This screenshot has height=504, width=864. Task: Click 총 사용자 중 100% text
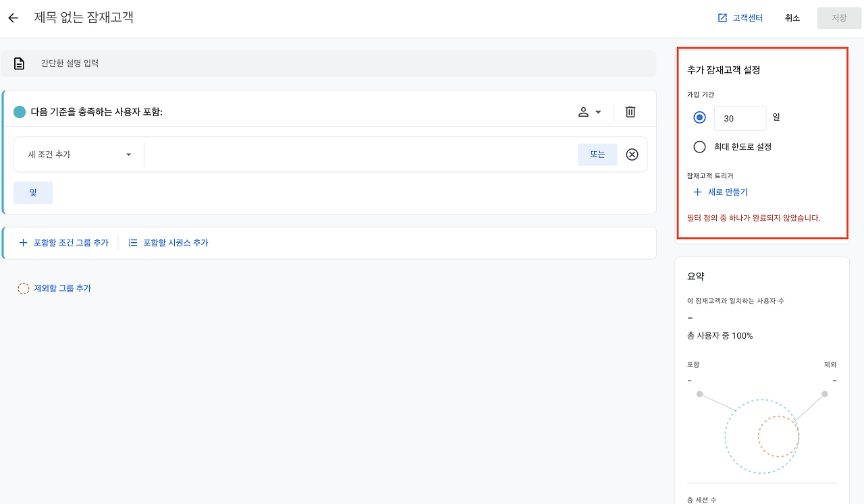tap(720, 335)
